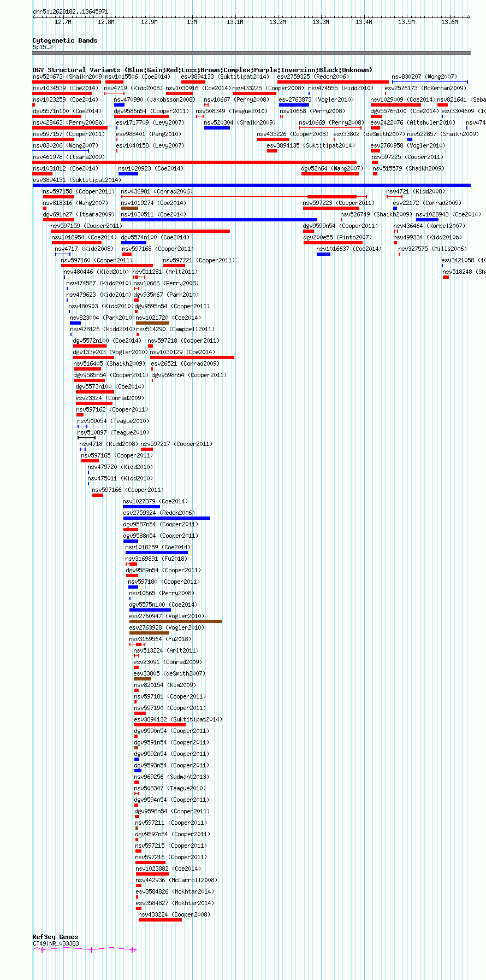
Task: Click the nsv433224 (Cooper2008) label
Action: click(x=174, y=914)
